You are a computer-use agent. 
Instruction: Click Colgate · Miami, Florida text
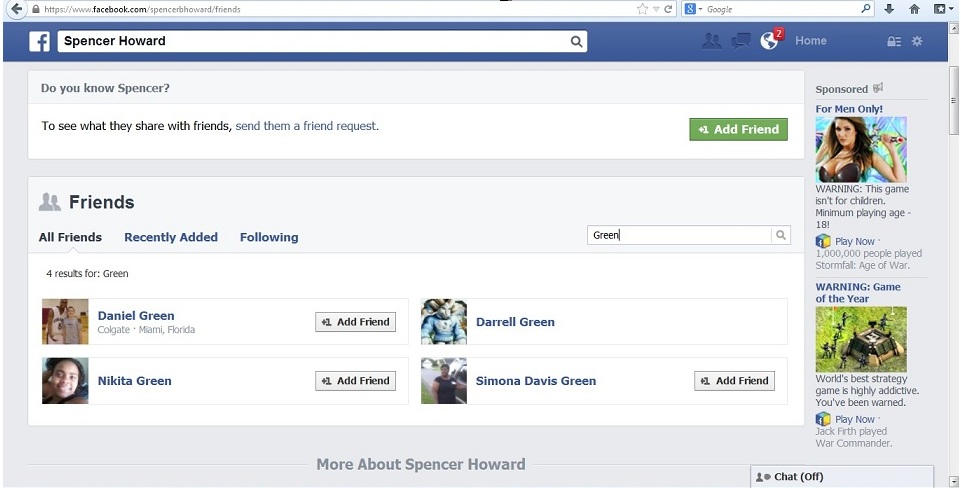[146, 330]
